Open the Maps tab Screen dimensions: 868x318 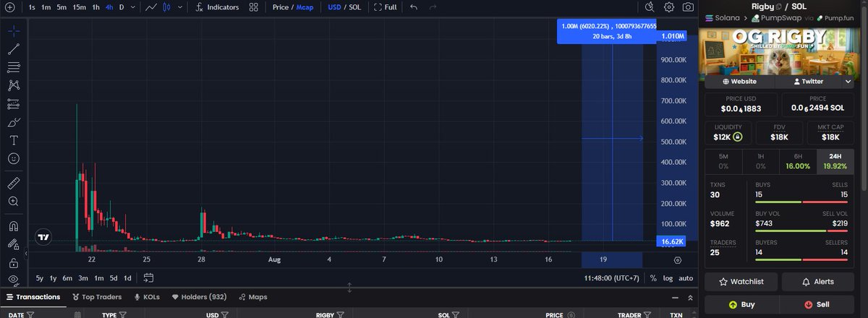pyautogui.click(x=252, y=296)
